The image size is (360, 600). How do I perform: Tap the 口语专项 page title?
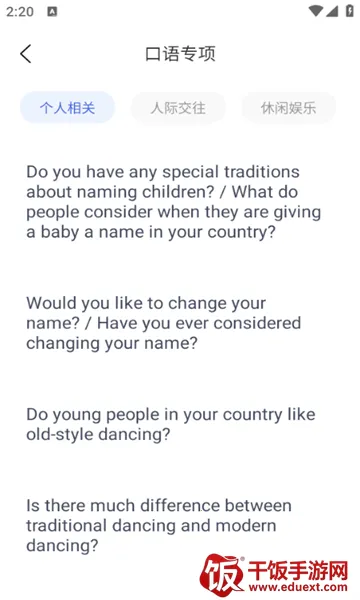coord(180,54)
